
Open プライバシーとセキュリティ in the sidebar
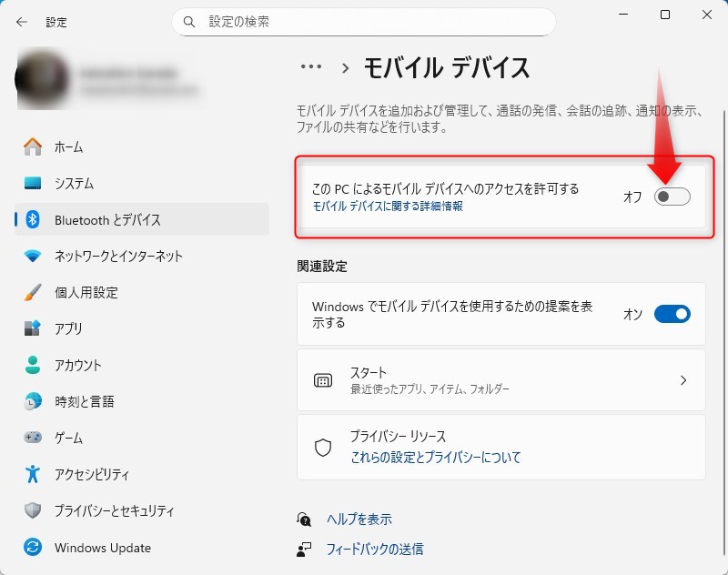(x=114, y=510)
